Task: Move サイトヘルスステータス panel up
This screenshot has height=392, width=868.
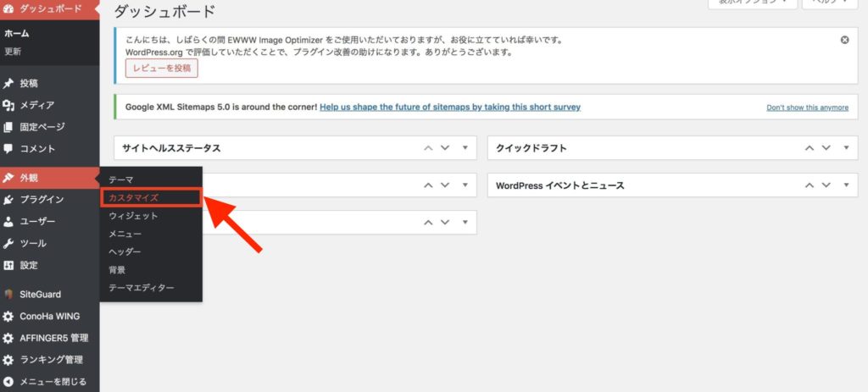Action: [x=428, y=148]
